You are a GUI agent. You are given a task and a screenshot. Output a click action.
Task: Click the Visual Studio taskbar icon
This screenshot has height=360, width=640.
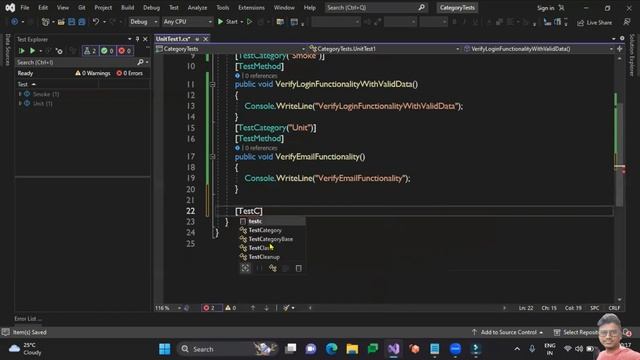(393, 349)
